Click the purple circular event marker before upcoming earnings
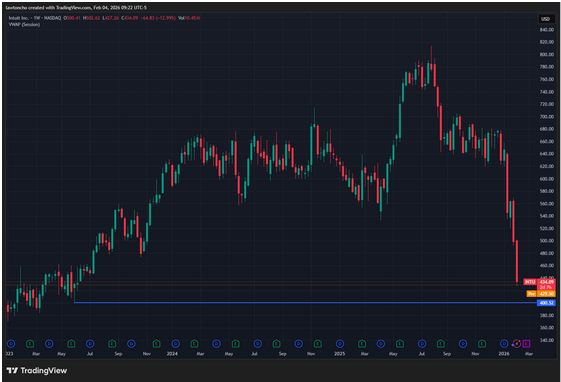 coord(517,344)
